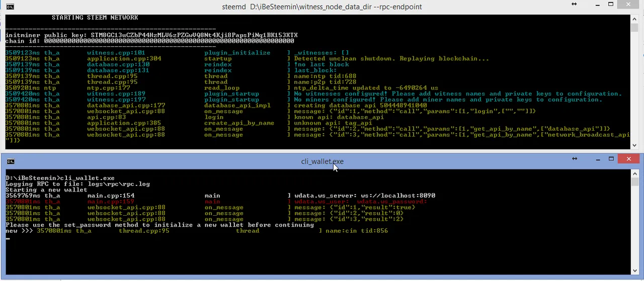Image resolution: width=644 pixels, height=281 pixels.
Task: Click the 'Please use the set_password method' instruction line
Action: (159, 225)
